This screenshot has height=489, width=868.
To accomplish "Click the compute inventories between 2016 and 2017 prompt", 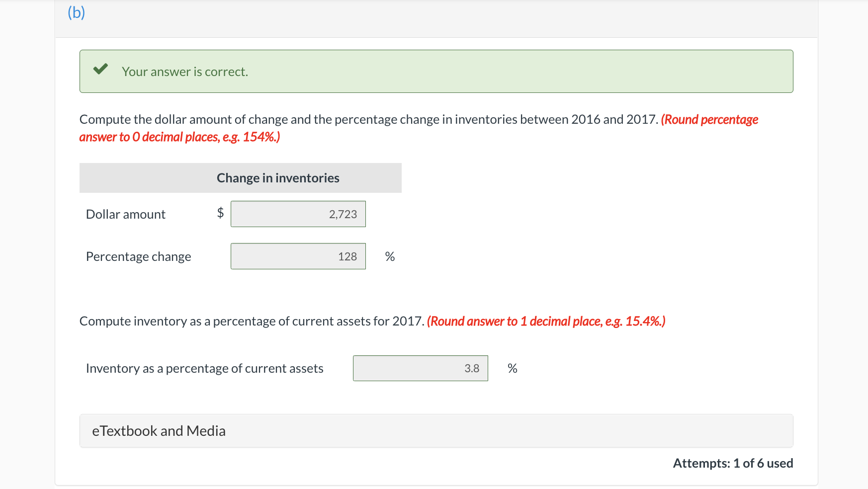I will pos(369,119).
